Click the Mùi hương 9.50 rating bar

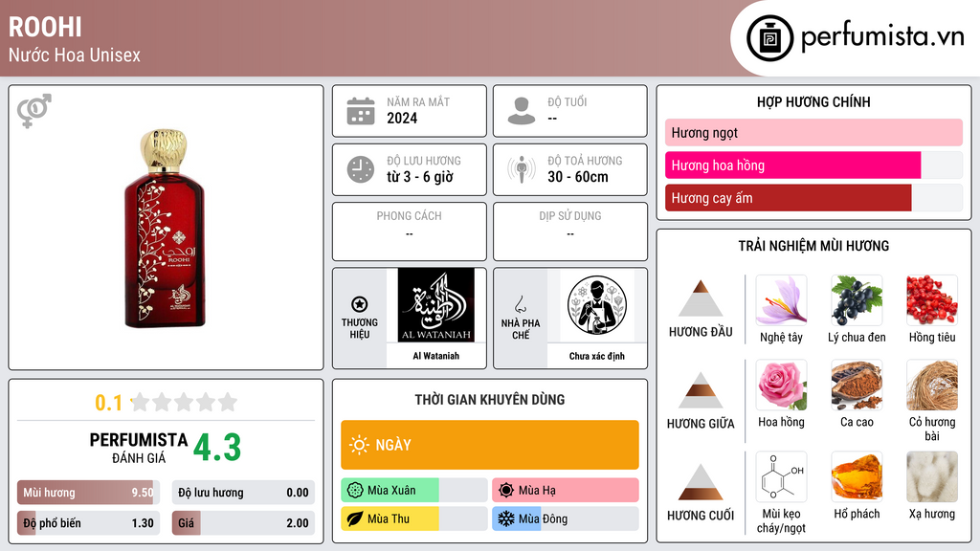tap(88, 493)
